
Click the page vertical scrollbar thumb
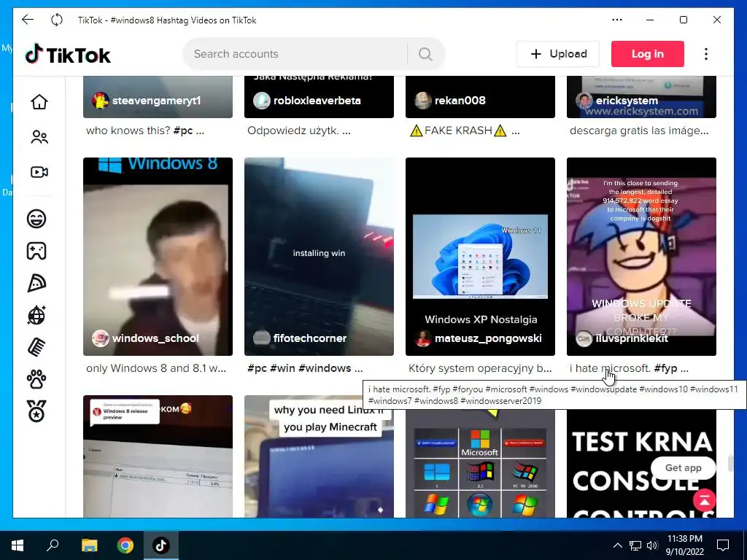[729, 463]
